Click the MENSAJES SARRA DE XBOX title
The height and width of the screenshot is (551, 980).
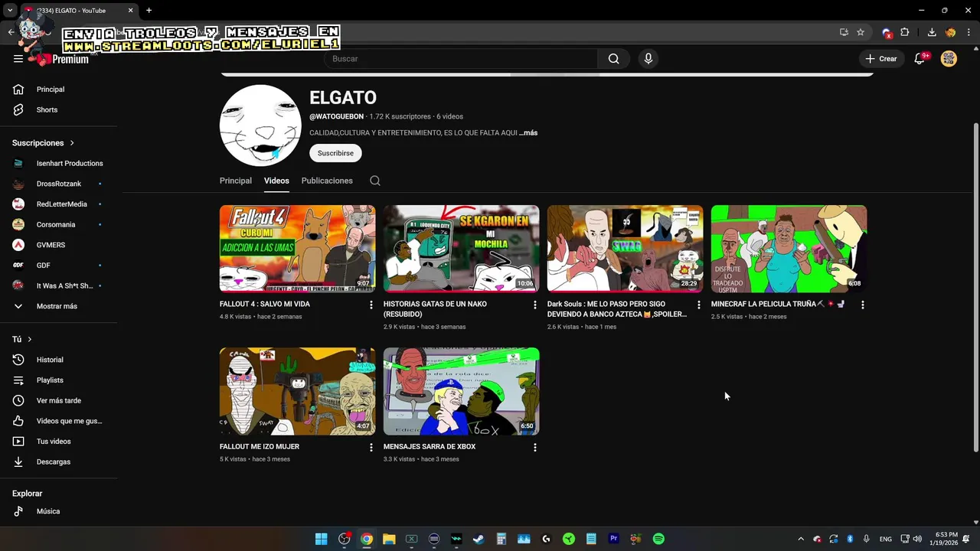430,447
